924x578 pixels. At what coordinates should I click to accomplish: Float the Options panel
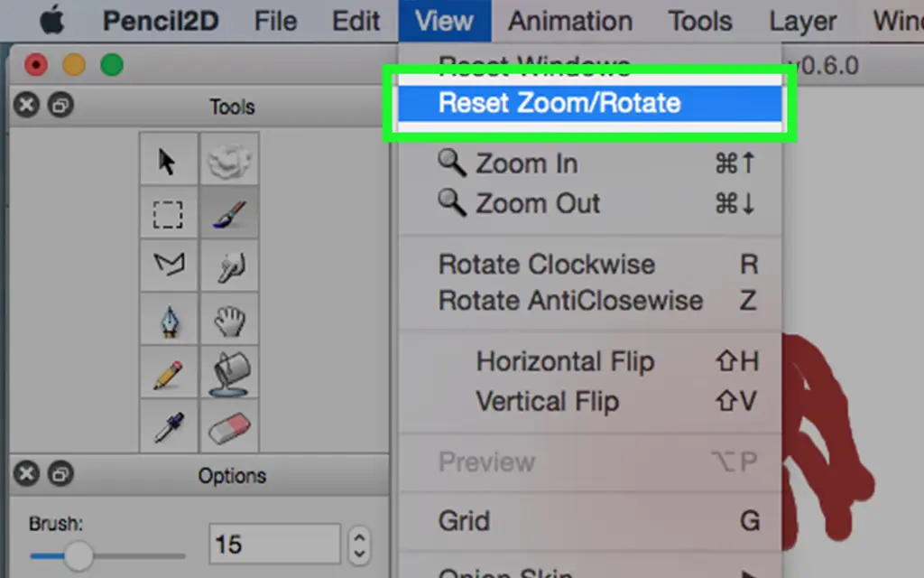coord(60,474)
